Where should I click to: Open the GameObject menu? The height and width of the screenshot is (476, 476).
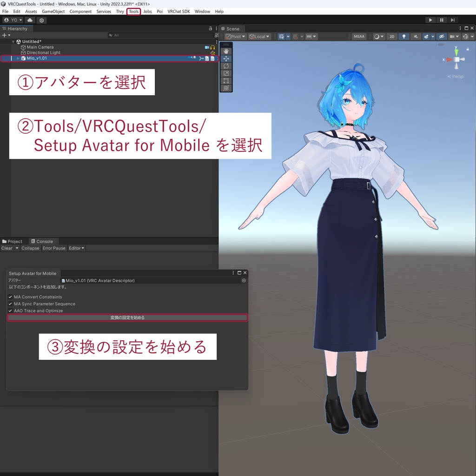click(x=53, y=12)
